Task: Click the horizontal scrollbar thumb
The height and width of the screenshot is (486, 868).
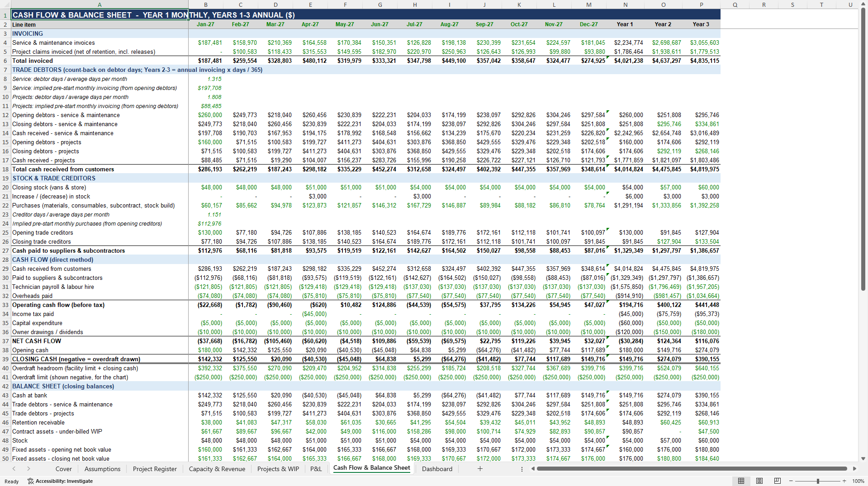Action: (x=692, y=469)
